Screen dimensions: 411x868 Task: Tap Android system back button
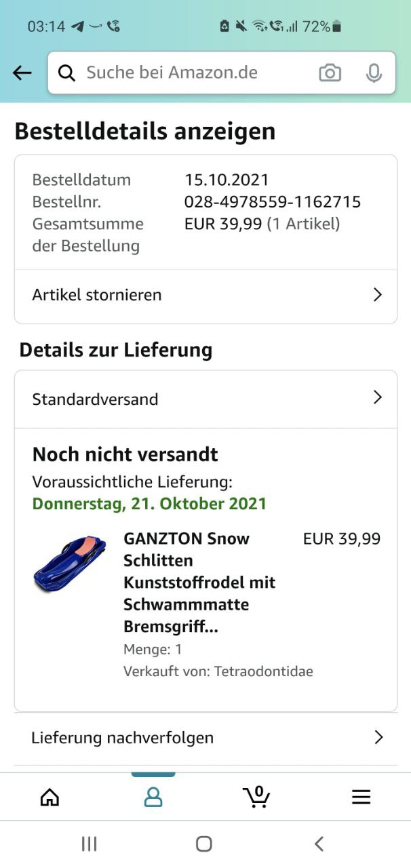pyautogui.click(x=319, y=844)
